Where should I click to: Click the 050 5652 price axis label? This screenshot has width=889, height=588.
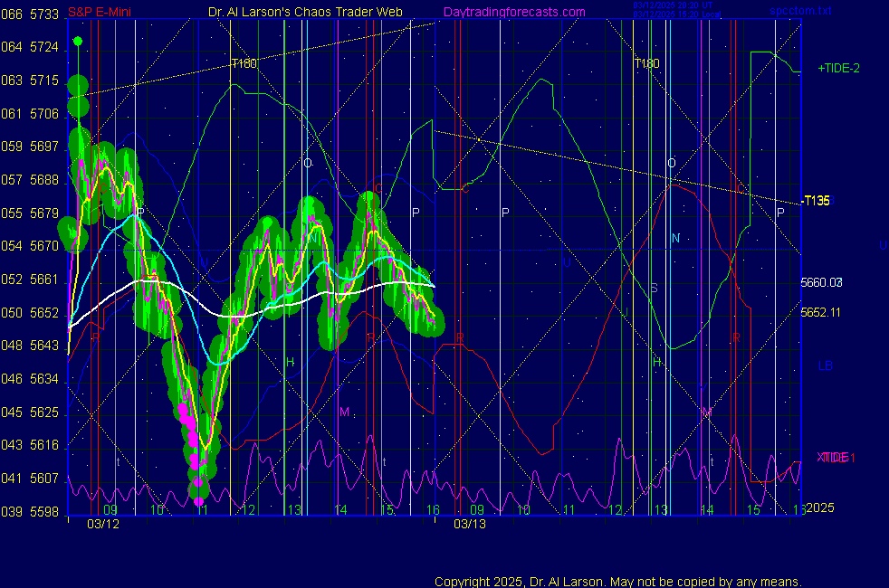point(30,313)
